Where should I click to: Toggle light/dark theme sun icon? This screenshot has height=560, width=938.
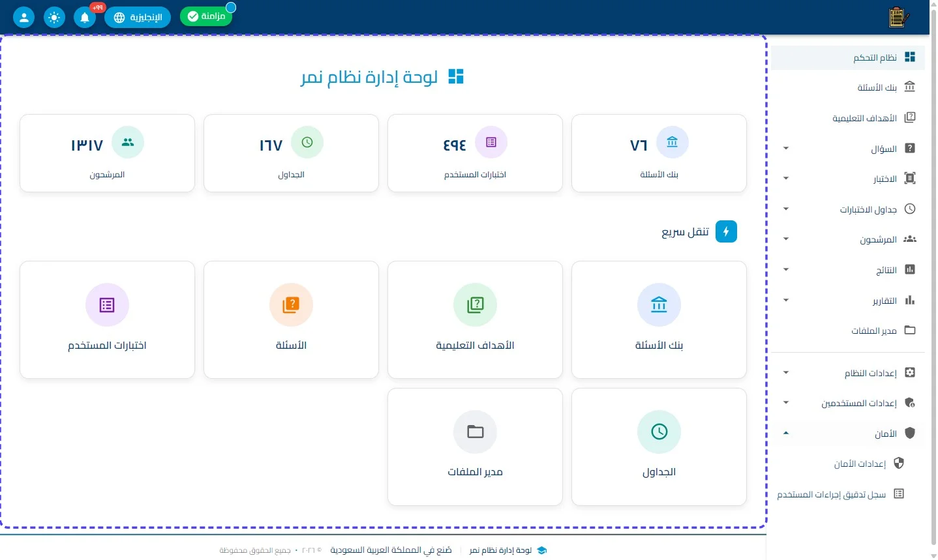point(54,17)
